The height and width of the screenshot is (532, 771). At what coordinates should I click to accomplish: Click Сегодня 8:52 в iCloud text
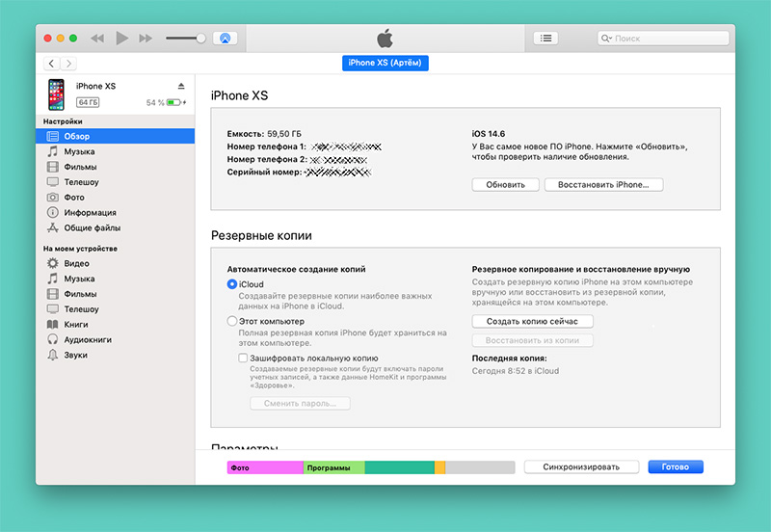pos(516,371)
